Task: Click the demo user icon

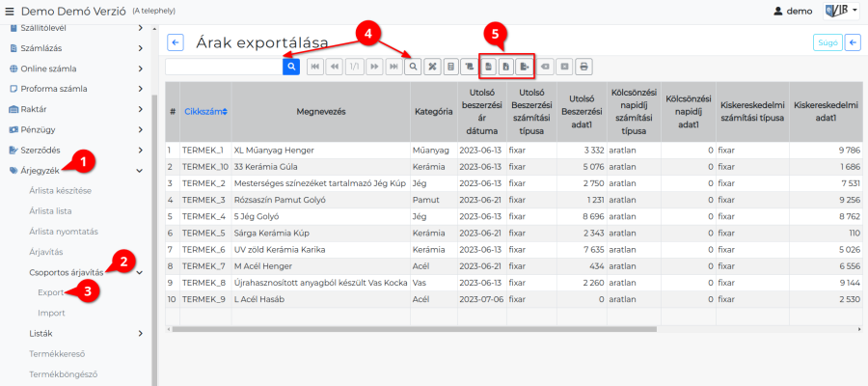Action: click(x=777, y=11)
